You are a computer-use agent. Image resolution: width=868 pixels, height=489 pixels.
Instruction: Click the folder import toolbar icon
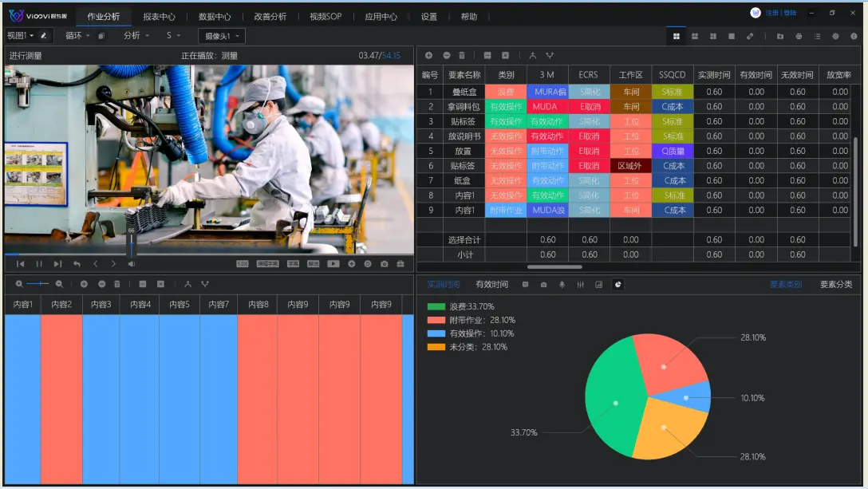pos(780,36)
